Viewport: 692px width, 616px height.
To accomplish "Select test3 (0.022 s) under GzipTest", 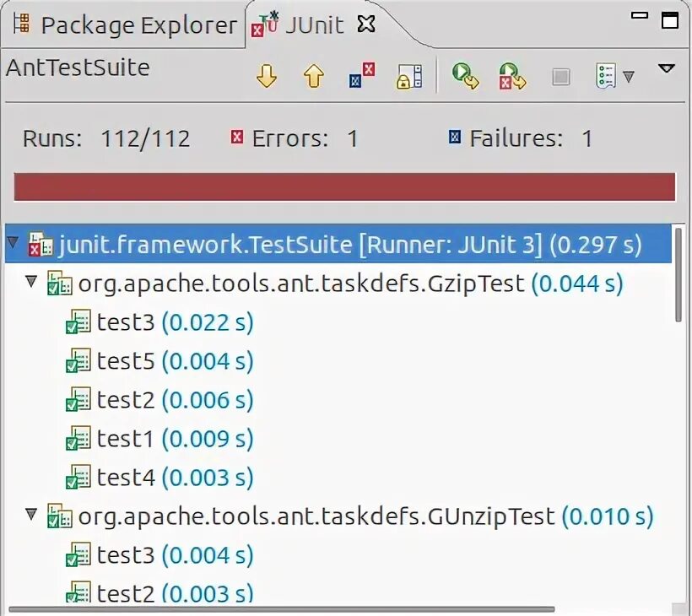I will click(x=338, y=322).
